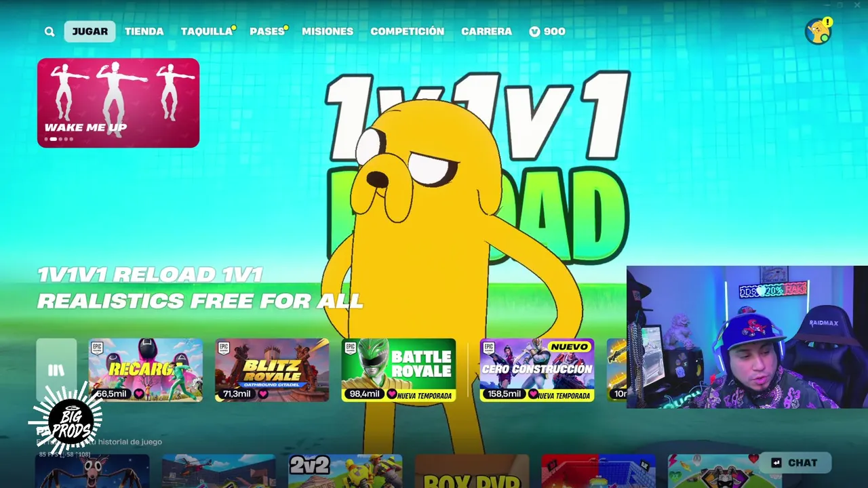The height and width of the screenshot is (488, 868).
Task: Click the Epic Games logo on Blitz Royale card
Action: 224,348
